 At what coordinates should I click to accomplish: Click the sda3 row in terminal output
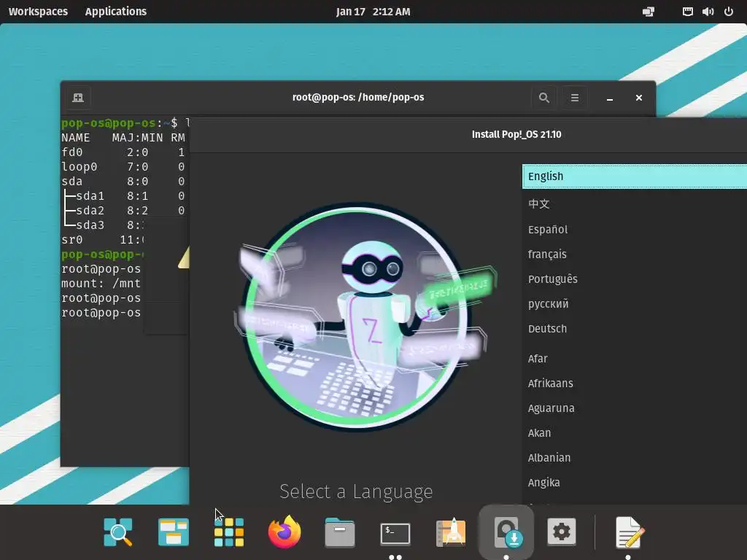[x=104, y=225]
